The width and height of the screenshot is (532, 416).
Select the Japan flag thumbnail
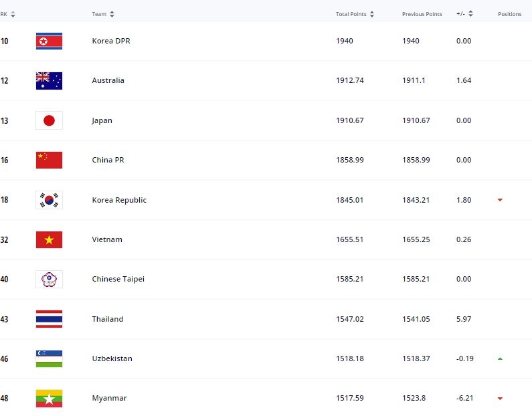click(x=49, y=120)
